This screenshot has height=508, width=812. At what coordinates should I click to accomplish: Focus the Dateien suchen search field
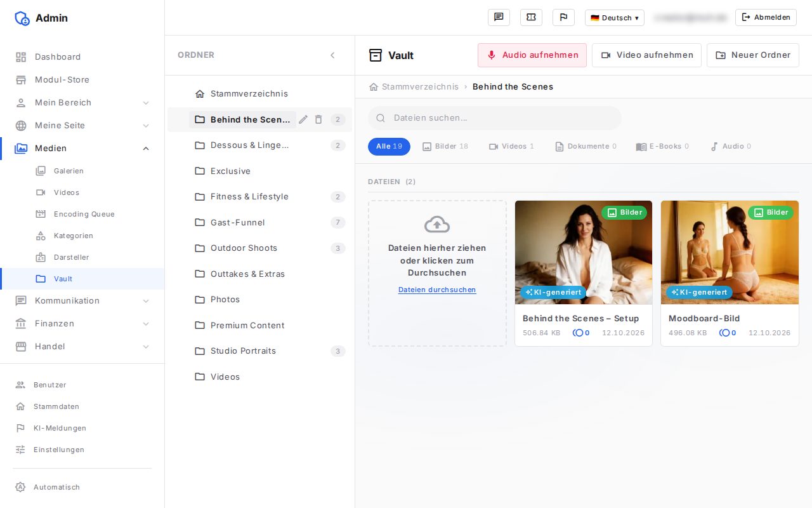pos(495,118)
